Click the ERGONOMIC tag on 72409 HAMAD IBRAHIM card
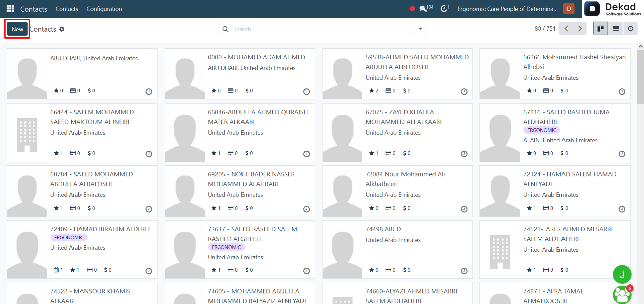This screenshot has width=644, height=304. click(69, 237)
